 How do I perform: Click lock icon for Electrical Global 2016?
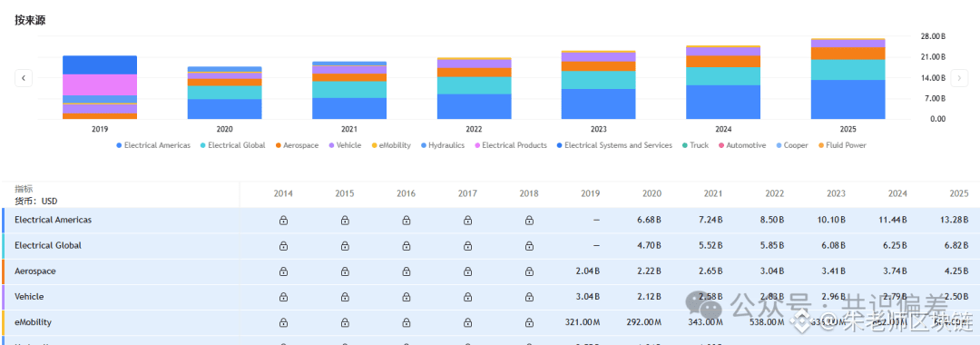click(407, 246)
